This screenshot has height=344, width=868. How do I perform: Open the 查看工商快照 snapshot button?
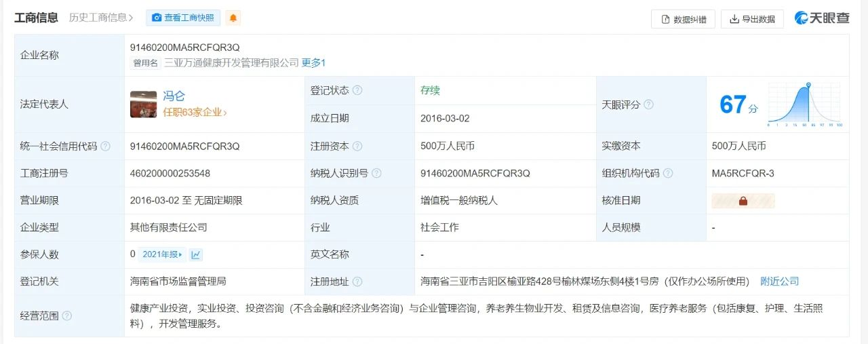(x=183, y=18)
